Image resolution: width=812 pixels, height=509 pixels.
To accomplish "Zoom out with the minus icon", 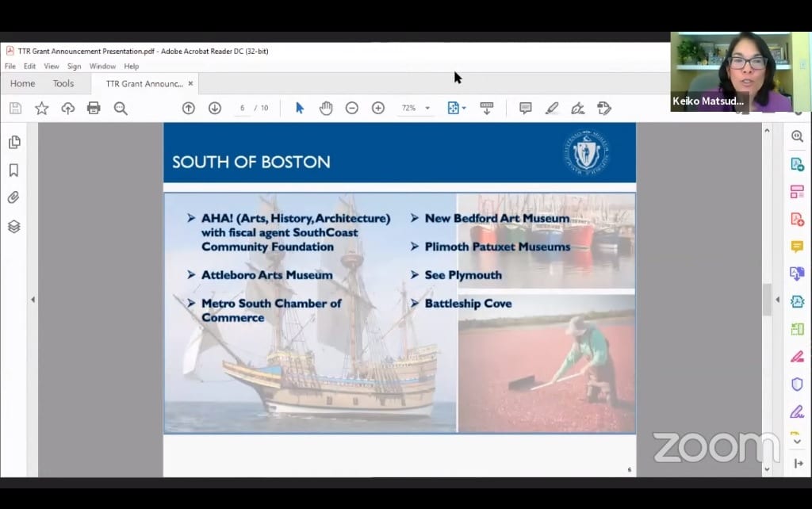I will point(352,108).
